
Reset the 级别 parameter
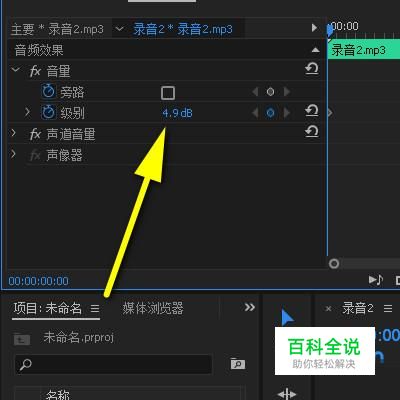pos(312,111)
